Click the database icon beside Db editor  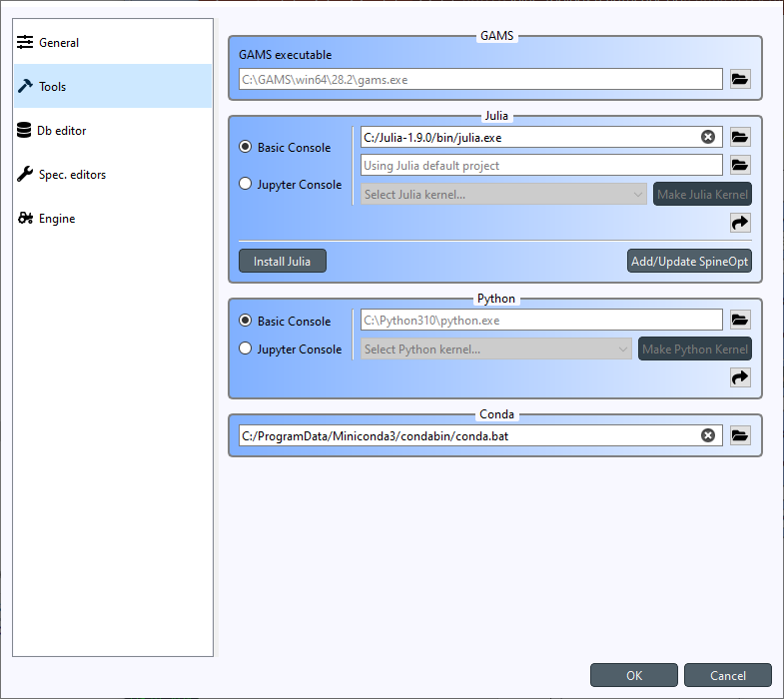[x=24, y=130]
